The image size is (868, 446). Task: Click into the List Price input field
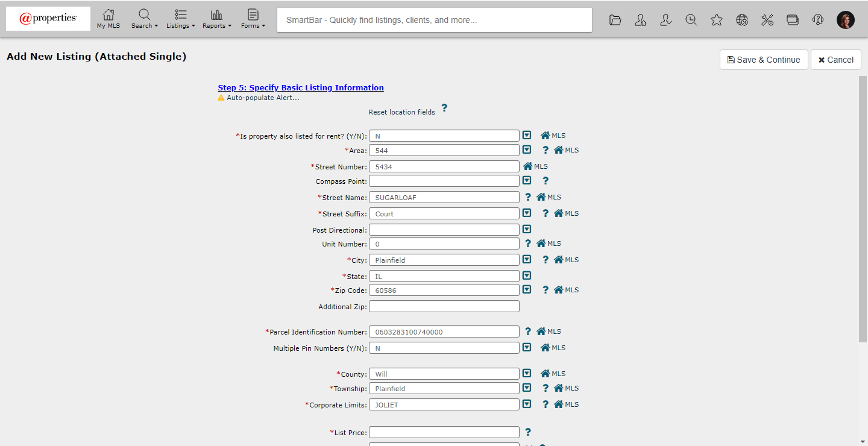(444, 432)
